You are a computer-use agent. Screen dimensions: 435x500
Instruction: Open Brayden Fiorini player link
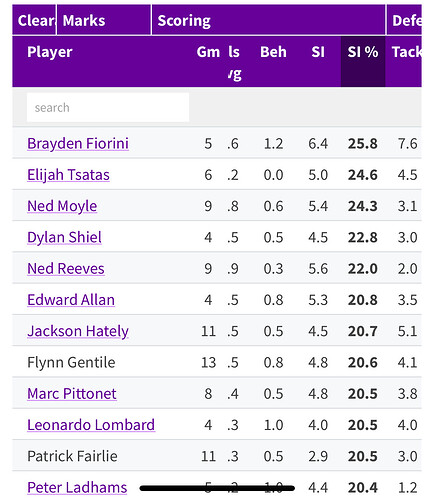pos(78,144)
